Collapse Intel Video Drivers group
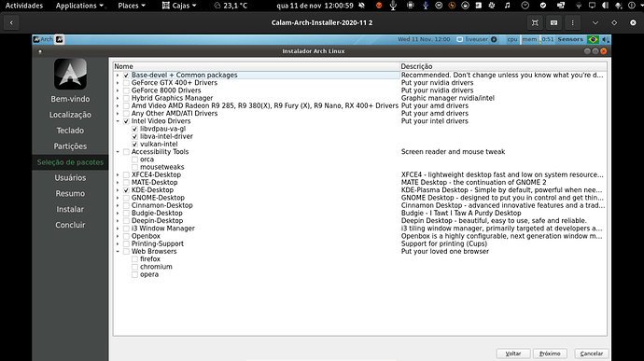The image size is (644, 361). click(118, 121)
